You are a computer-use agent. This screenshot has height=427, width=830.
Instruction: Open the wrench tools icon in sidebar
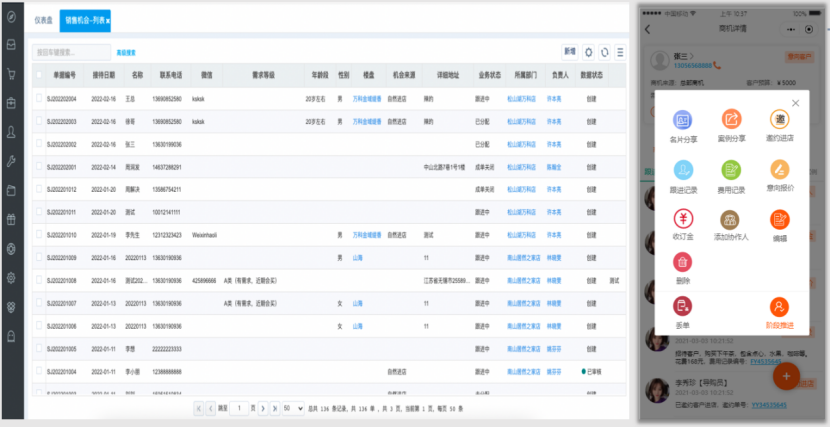click(x=11, y=161)
